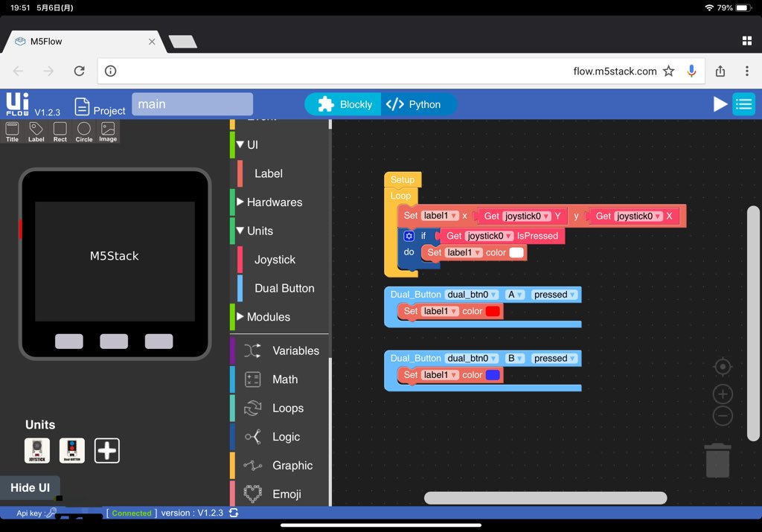Open the hamburger list menu
762x532 pixels.
click(743, 104)
